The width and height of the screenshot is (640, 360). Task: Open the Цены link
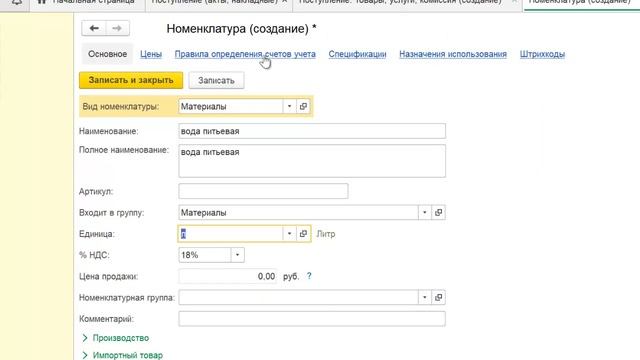click(x=151, y=54)
